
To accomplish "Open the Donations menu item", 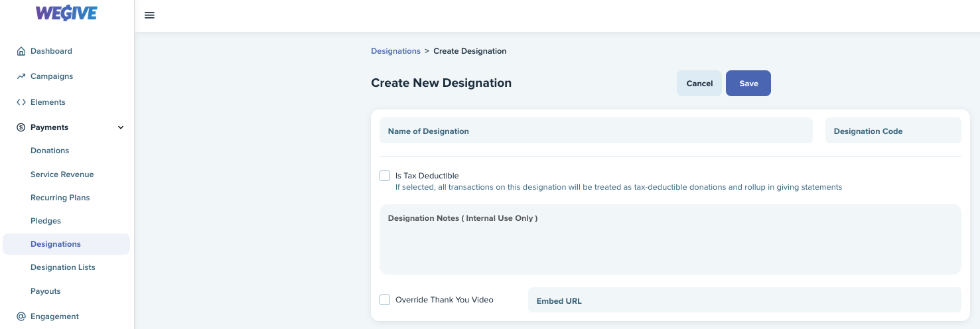I will (50, 151).
